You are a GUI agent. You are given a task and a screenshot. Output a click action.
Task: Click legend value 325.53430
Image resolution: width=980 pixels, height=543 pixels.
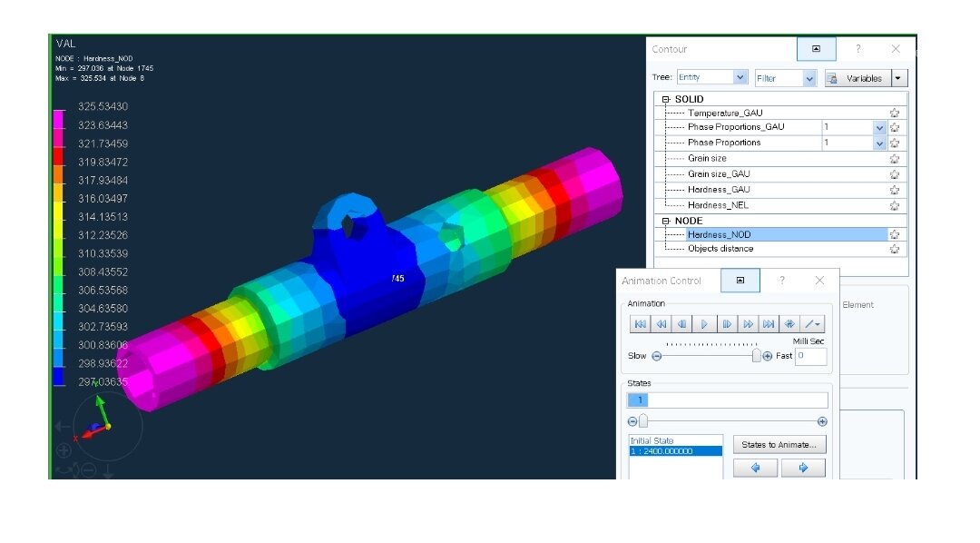[103, 106]
